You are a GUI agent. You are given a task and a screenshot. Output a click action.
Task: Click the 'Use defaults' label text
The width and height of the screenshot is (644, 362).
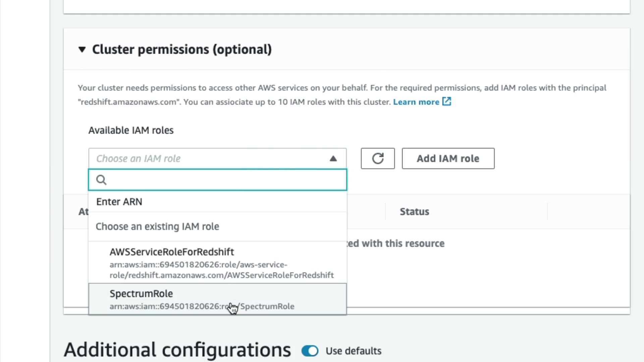(x=354, y=351)
